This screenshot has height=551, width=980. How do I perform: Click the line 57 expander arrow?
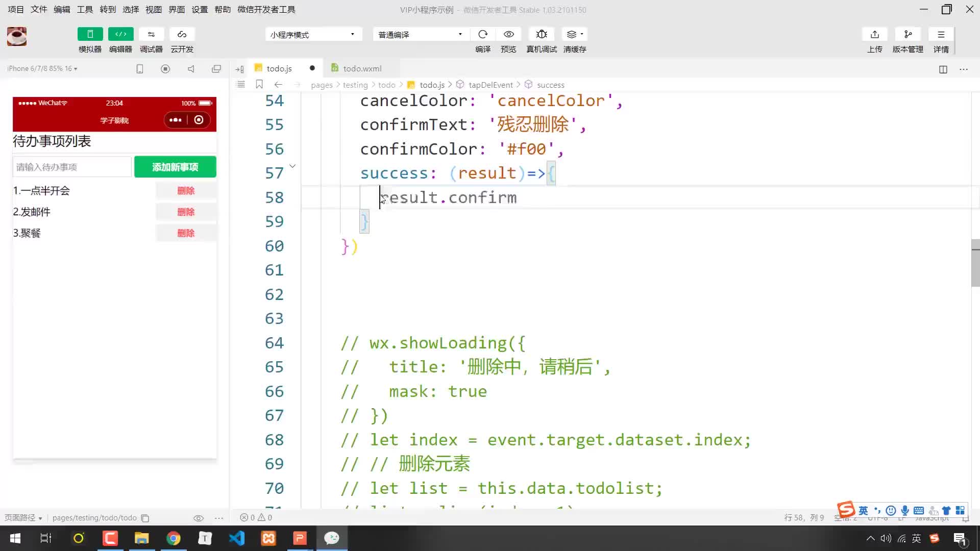pyautogui.click(x=292, y=166)
